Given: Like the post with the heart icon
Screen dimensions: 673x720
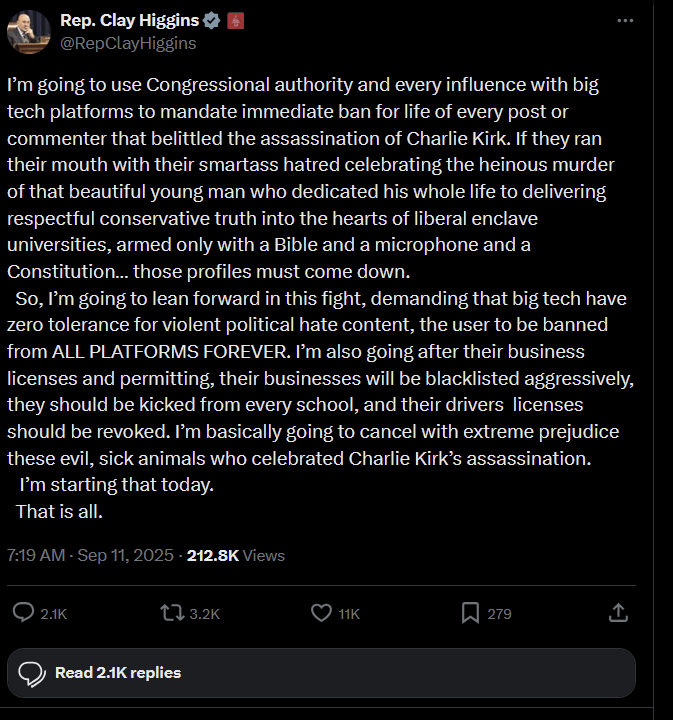Looking at the screenshot, I should [x=321, y=613].
